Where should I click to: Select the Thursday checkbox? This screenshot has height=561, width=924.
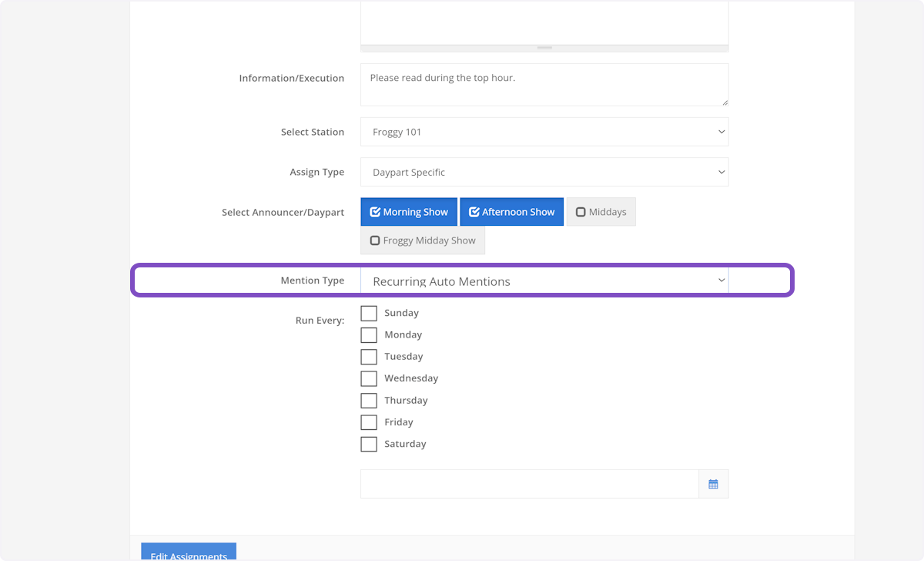[369, 401]
